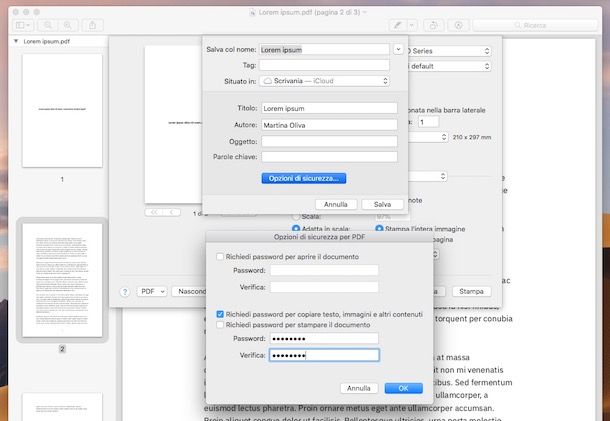Click the Parole chiave field
Viewport: 610px width, 421px height.
click(x=329, y=157)
